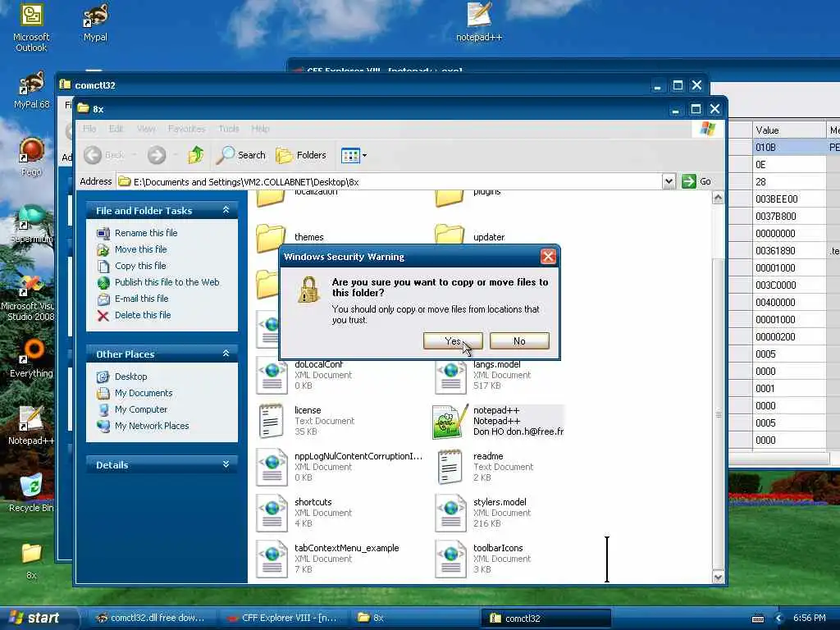Click Rename this file link
The height and width of the screenshot is (630, 840).
point(146,233)
